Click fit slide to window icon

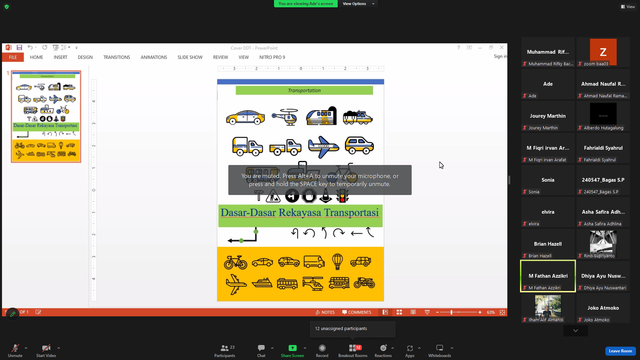pos(502,312)
